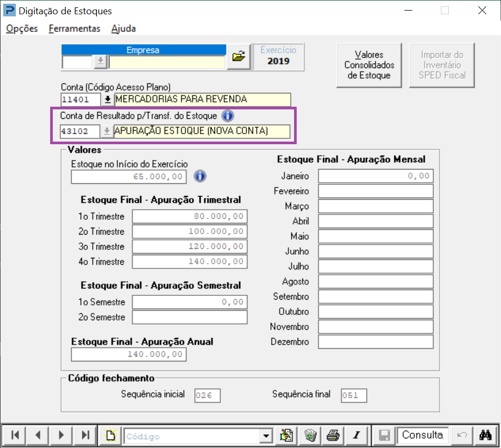Open the Código combo box dropdown
Screen dimensions: 501x448
pyautogui.click(x=266, y=436)
